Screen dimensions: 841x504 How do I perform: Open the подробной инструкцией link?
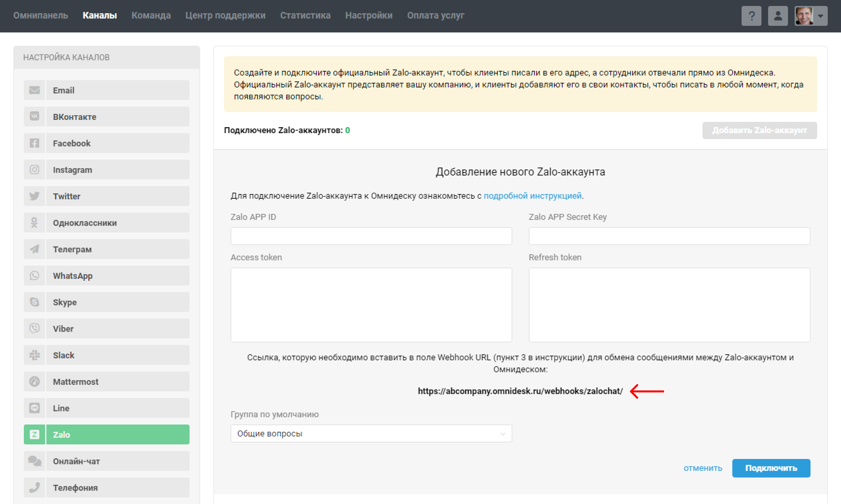pos(533,196)
